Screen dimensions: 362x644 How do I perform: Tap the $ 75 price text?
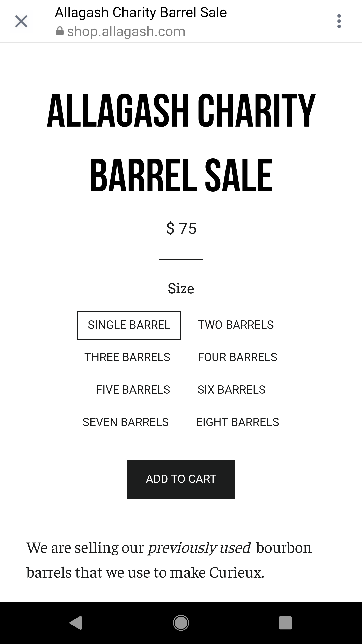[181, 228]
